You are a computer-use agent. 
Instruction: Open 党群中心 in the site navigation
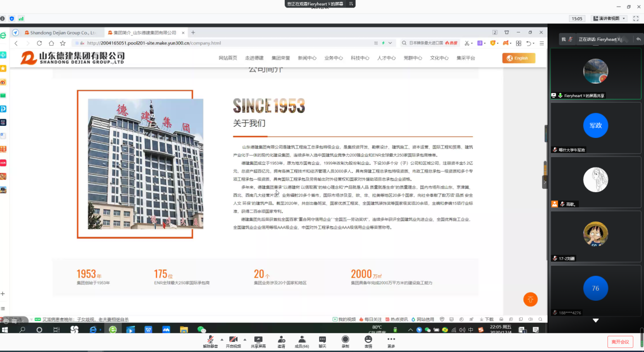pyautogui.click(x=413, y=58)
